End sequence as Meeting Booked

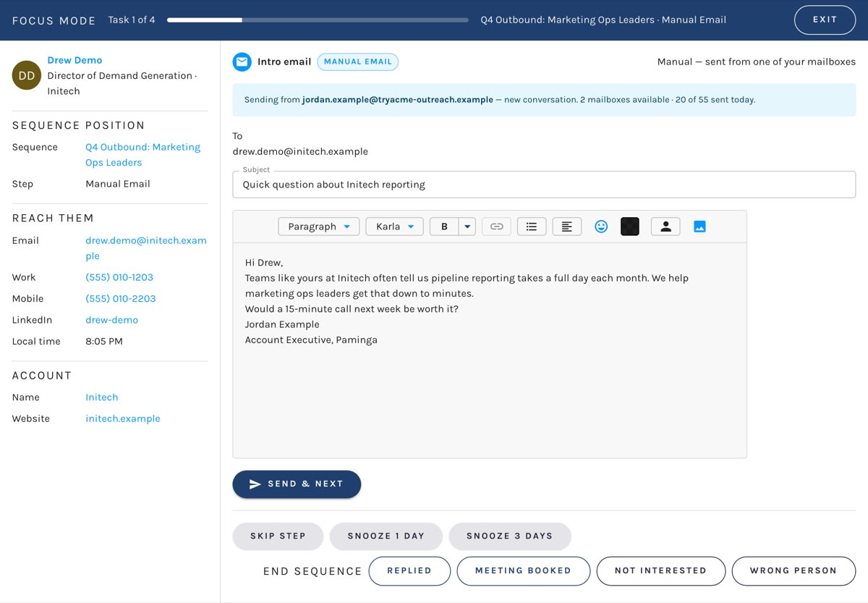pos(523,571)
